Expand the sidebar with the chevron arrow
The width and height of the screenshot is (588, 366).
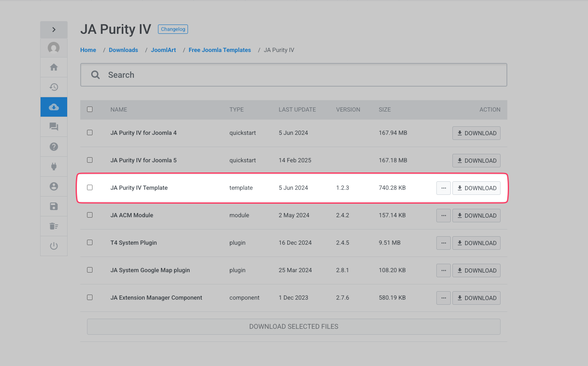tap(54, 30)
